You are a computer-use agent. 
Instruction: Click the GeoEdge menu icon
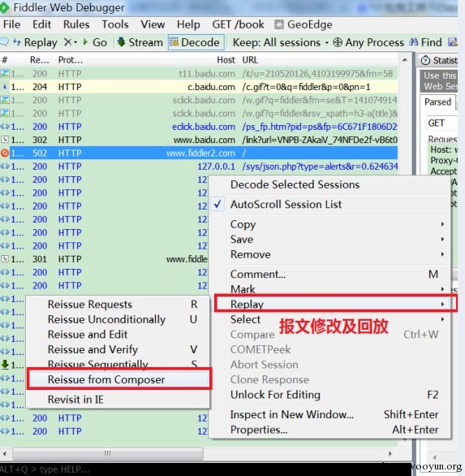click(279, 24)
